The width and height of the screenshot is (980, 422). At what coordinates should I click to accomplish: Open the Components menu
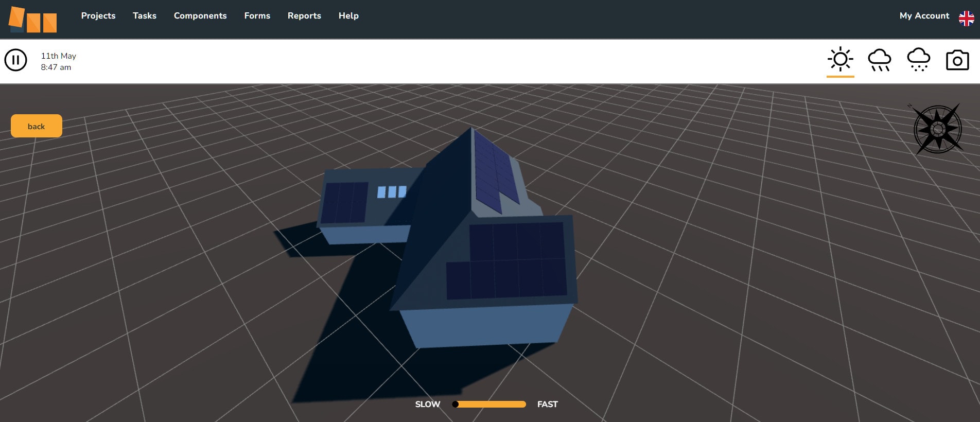(x=200, y=16)
